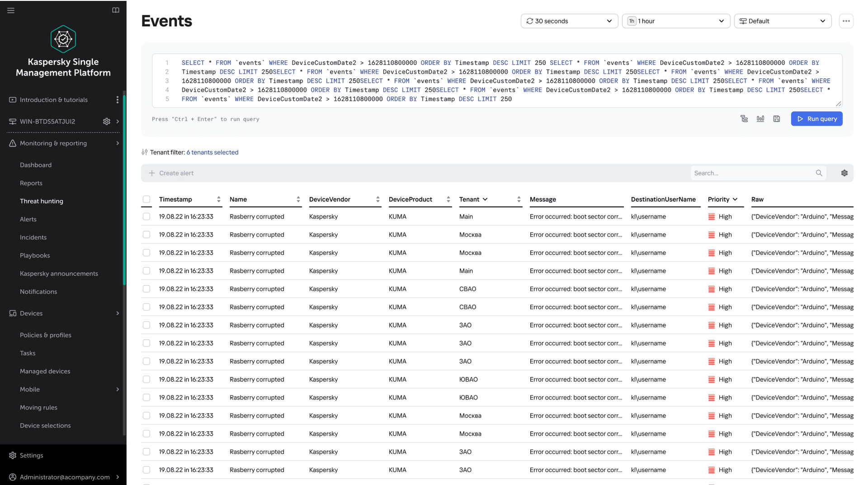The height and width of the screenshot is (485, 868).
Task: Open the 1 hour time range dropdown
Action: click(676, 21)
